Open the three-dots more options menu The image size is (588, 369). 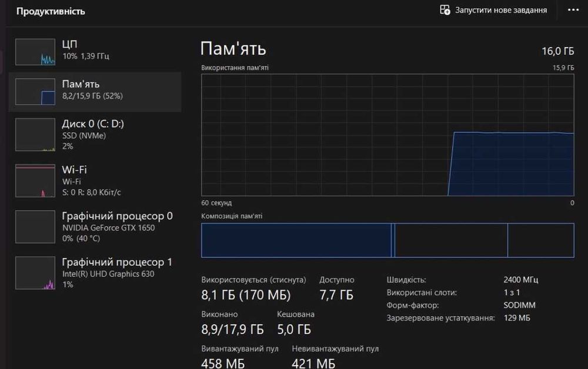click(573, 10)
